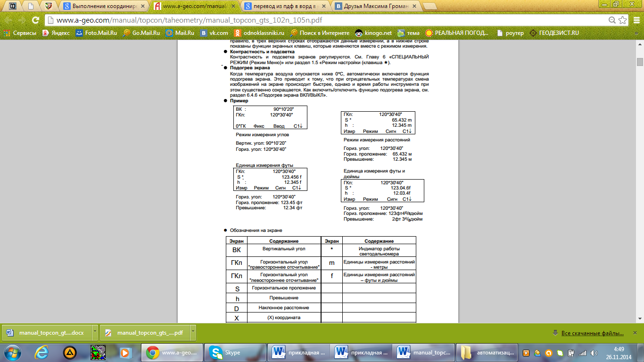Expand options arrow for the docx download
This screenshot has height=362, width=644.
[x=95, y=332]
